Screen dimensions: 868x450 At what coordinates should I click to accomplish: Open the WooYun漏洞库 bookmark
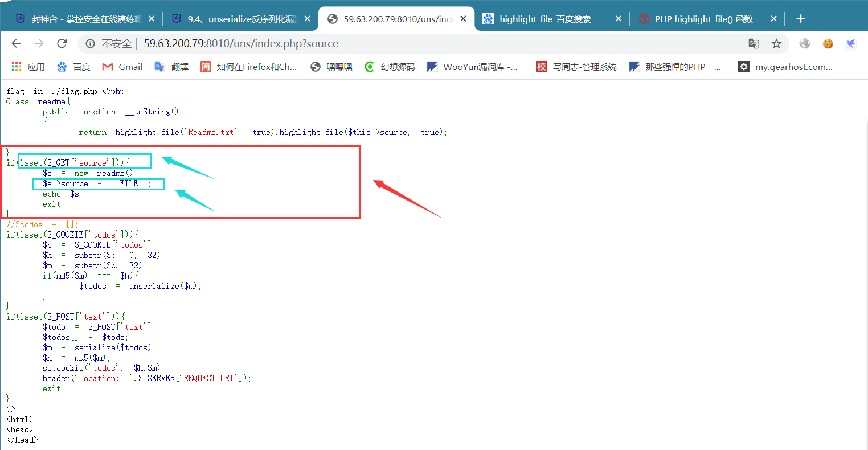[x=472, y=67]
